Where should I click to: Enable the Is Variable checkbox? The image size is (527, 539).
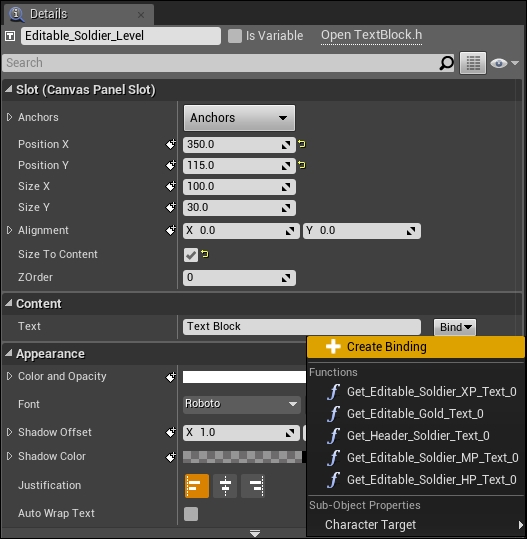tap(235, 36)
